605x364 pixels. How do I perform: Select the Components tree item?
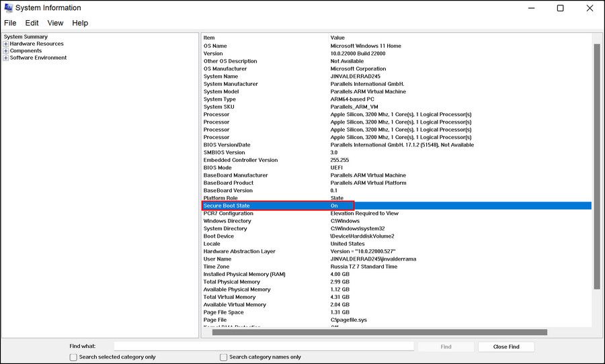click(x=26, y=50)
